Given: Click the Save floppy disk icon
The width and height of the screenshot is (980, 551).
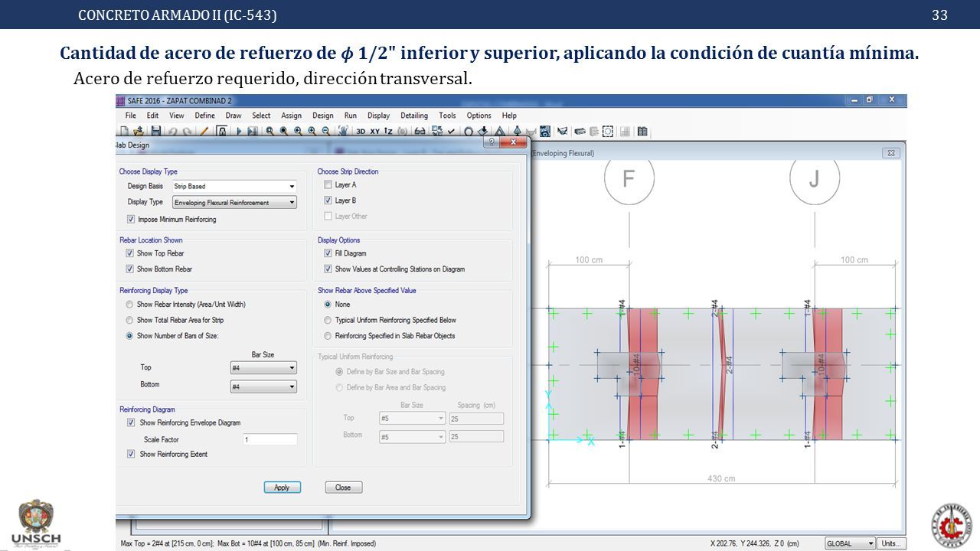Looking at the screenshot, I should (x=155, y=131).
